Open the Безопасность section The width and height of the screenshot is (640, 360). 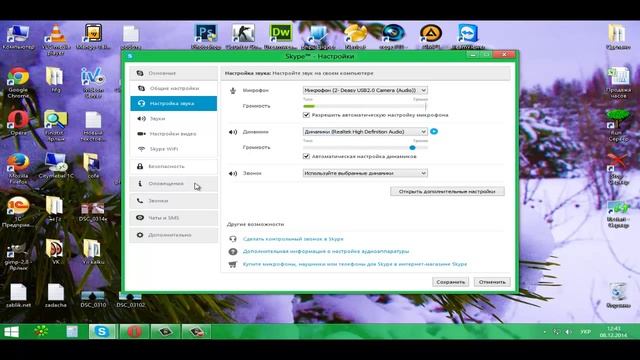coord(173,167)
